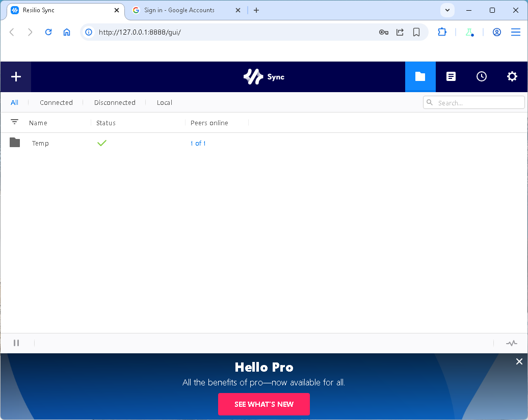The width and height of the screenshot is (528, 420).
Task: Select the All filter tab
Action: tap(14, 102)
